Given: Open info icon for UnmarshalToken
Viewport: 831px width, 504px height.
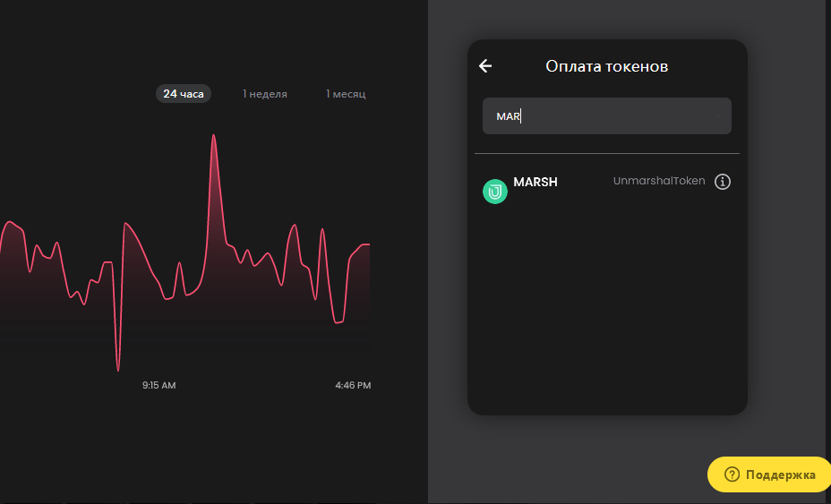Looking at the screenshot, I should [x=723, y=181].
